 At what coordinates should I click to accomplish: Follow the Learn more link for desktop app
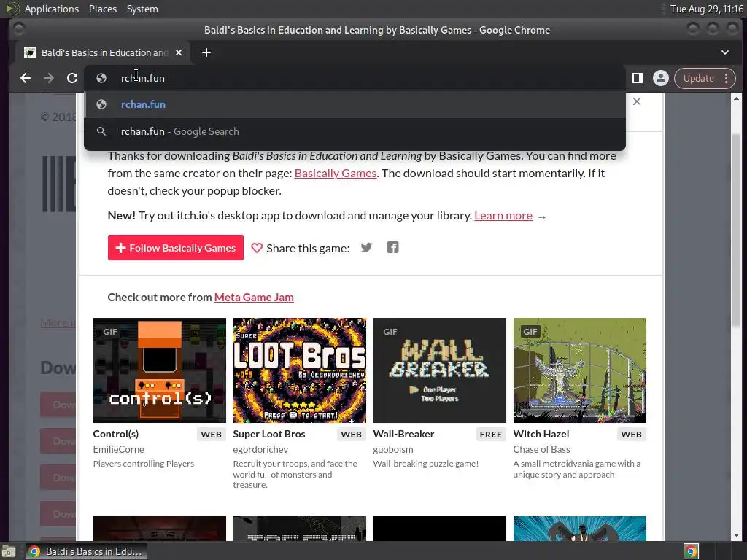click(x=503, y=216)
